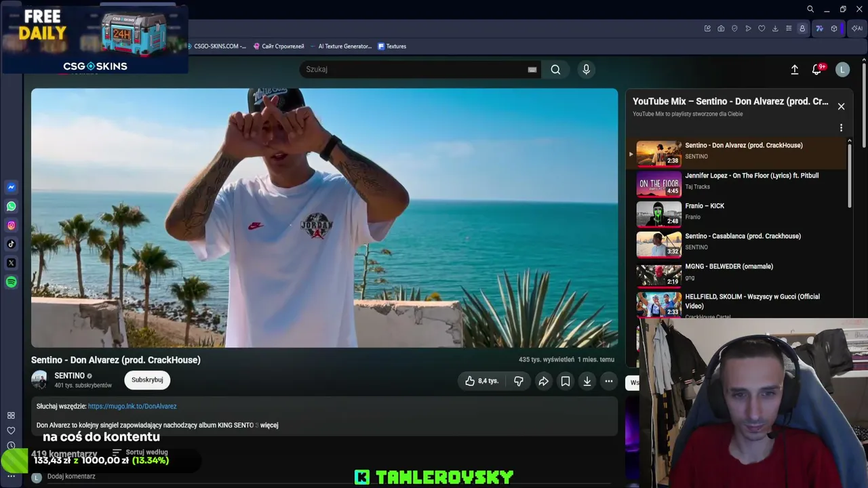Open the "Sortuj według" sort dropdown

pos(140,452)
